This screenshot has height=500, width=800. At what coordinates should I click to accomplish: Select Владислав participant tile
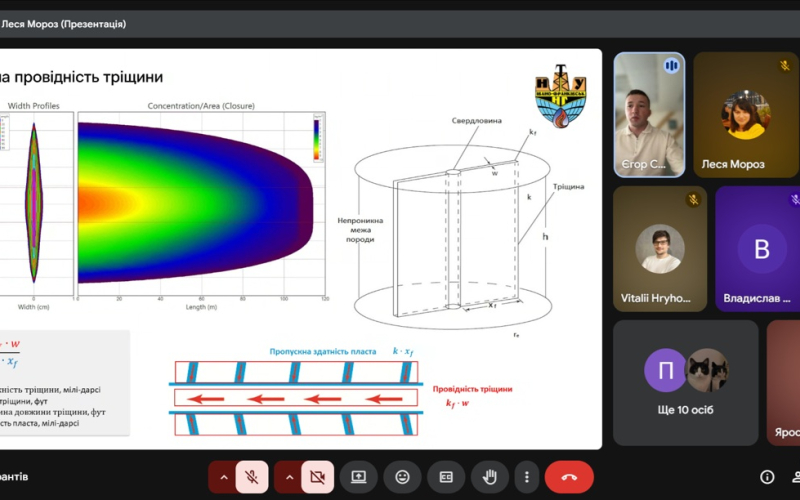tap(760, 248)
